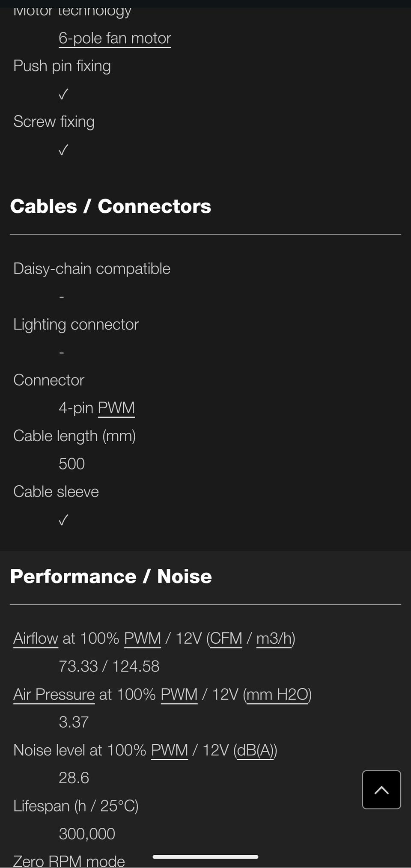This screenshot has width=411, height=868.
Task: Click the m3/h unit link
Action: 274,638
